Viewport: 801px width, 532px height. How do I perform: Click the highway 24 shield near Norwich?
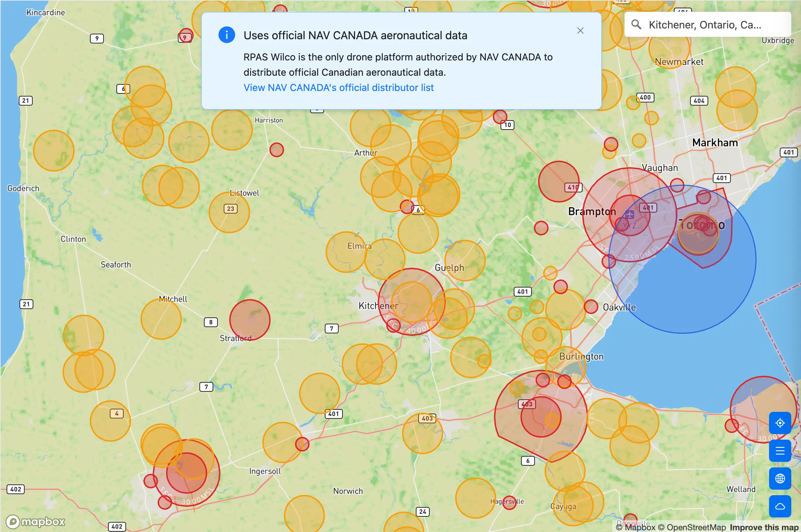point(423,511)
